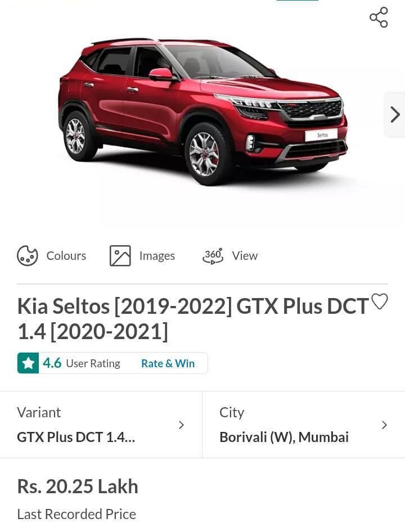Tap the share icon
This screenshot has width=405, height=532.
(x=379, y=17)
